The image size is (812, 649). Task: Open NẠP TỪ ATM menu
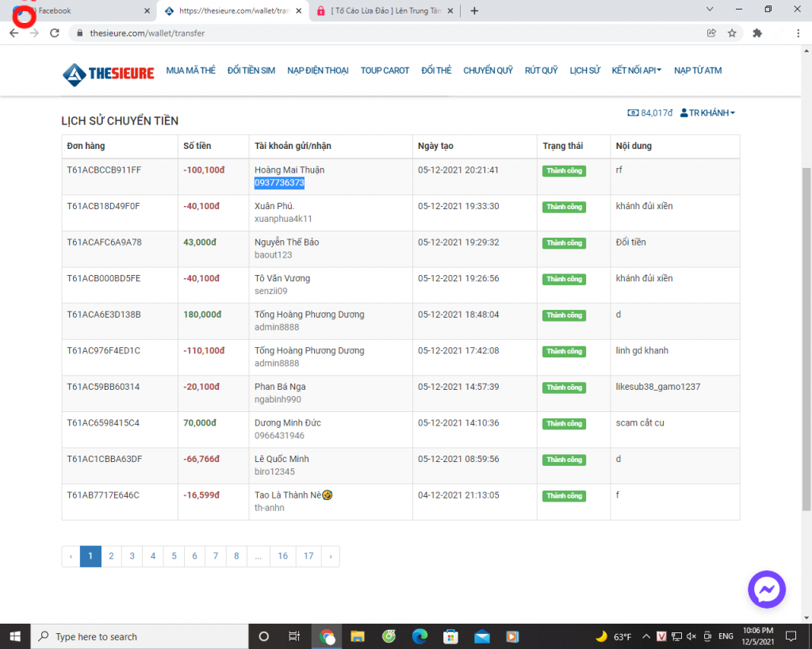coord(698,71)
